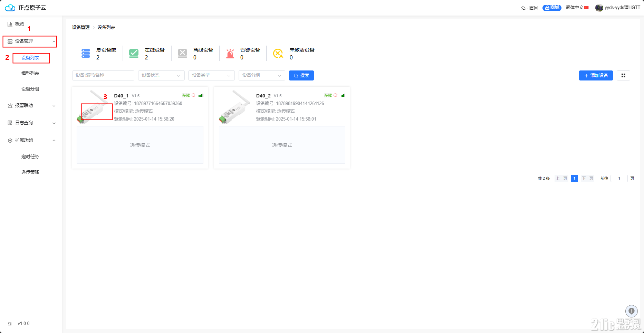Click the 在线设备 green check icon
Viewport: 644px width, 333px height.
point(134,53)
